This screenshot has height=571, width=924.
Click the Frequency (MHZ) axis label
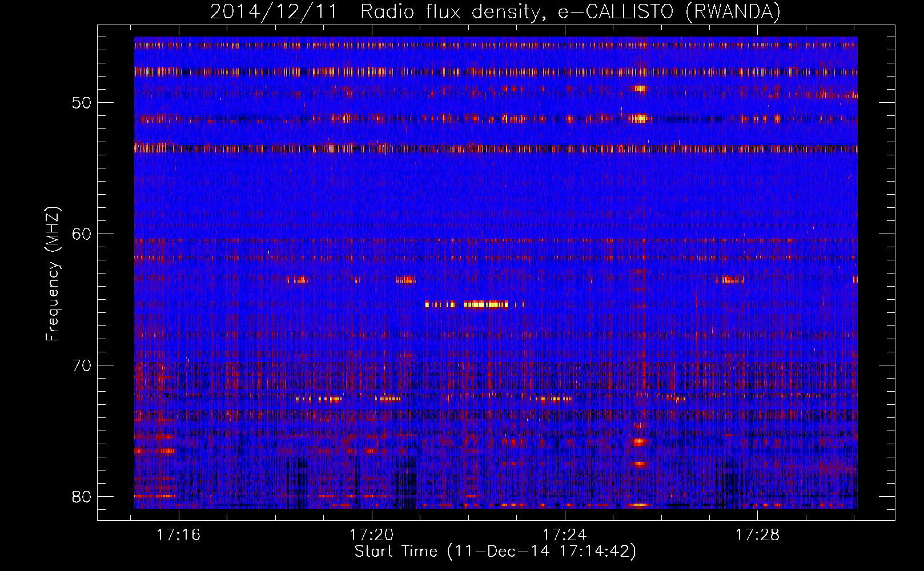point(53,275)
